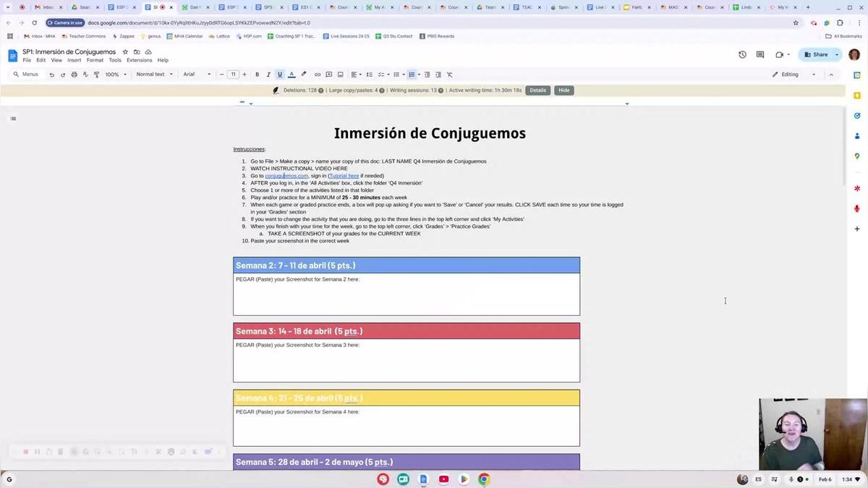The width and height of the screenshot is (868, 488).
Task: Choose the text color tool
Action: point(292,75)
